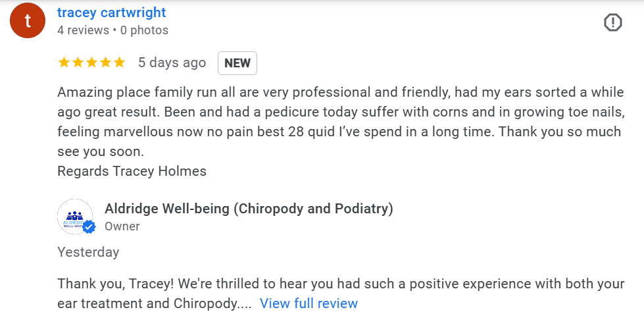Click the 'Owner' label
The image size is (644, 314).
(122, 226)
